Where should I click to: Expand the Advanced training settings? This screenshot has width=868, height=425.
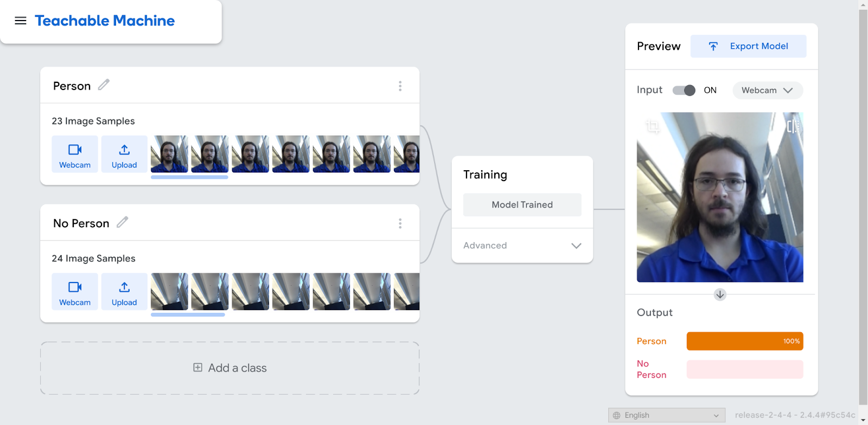(522, 246)
